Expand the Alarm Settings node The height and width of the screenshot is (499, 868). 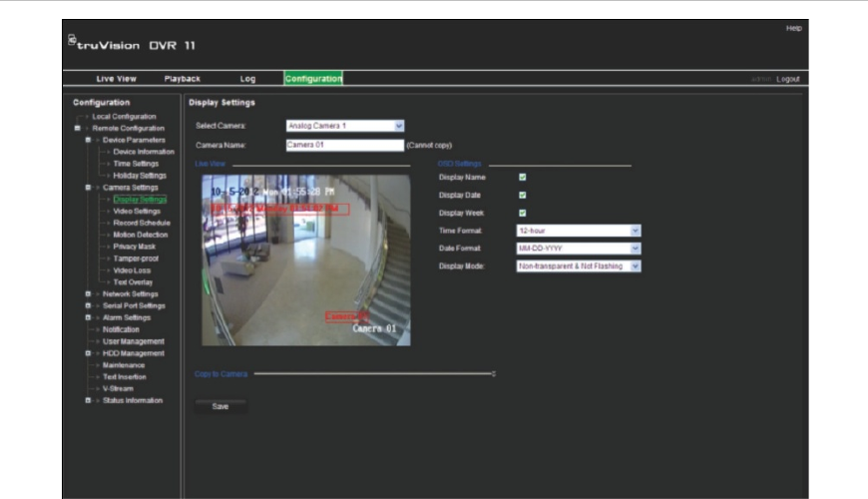click(x=88, y=318)
